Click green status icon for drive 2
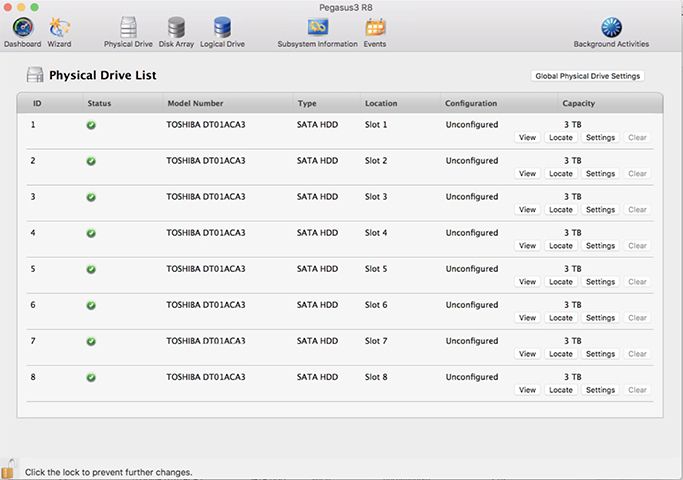683x480 pixels. click(91, 162)
